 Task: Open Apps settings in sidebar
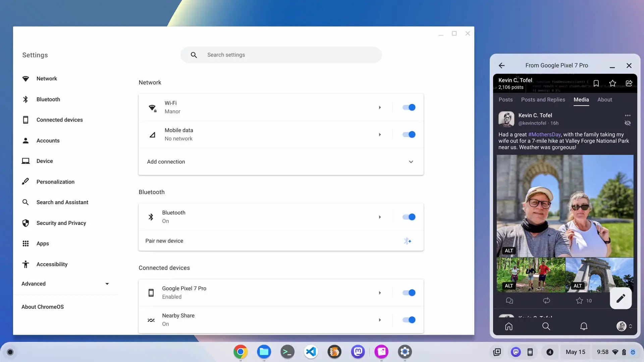tap(43, 243)
